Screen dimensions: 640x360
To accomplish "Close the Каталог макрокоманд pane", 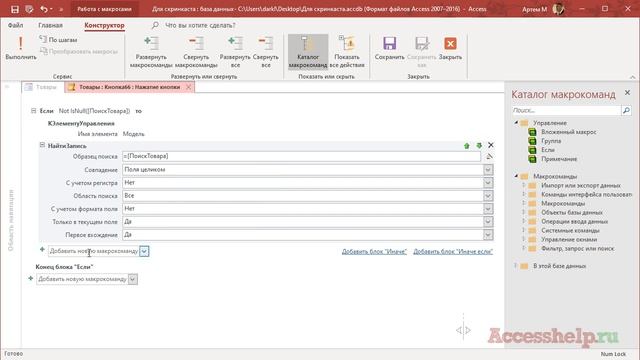I will (627, 93).
